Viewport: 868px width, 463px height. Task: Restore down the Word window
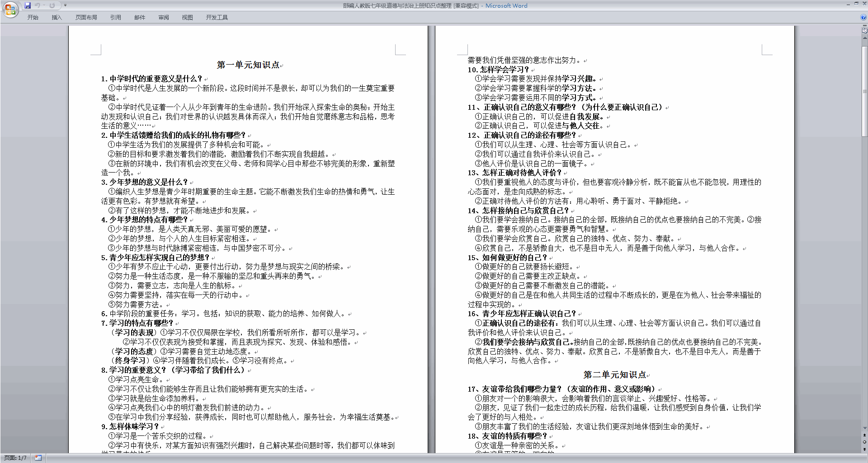point(856,4)
